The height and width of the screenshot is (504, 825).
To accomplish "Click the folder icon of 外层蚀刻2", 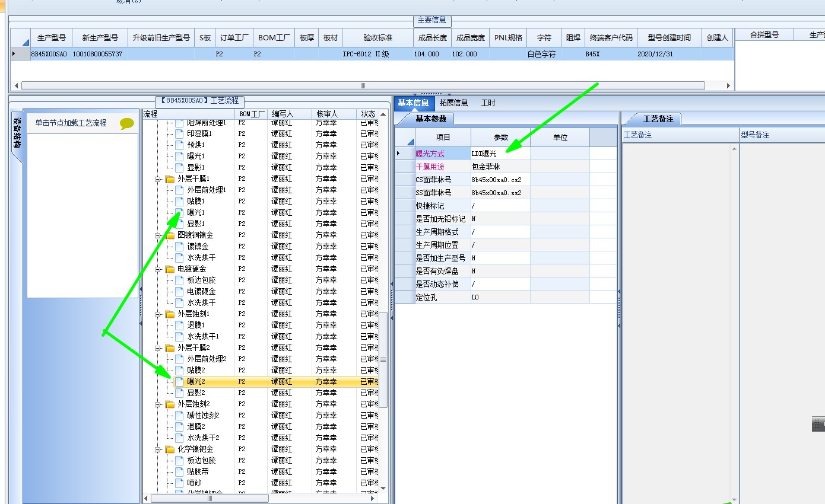I will tap(170, 404).
